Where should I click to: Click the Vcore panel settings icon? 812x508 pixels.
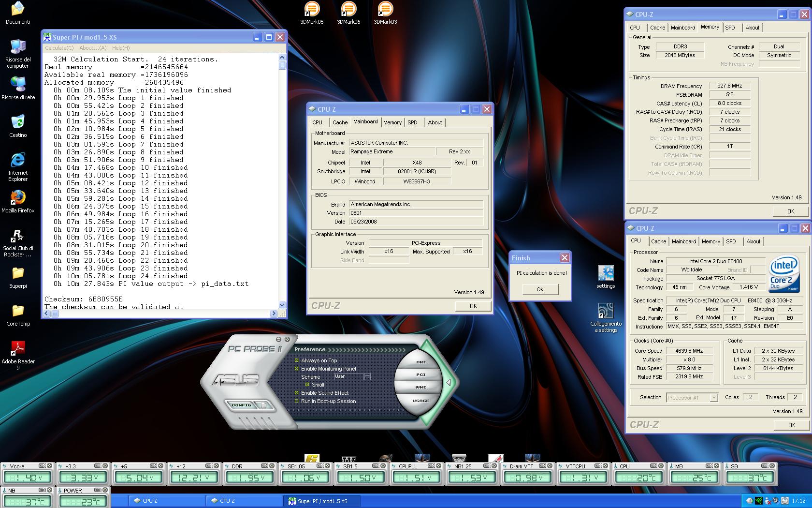point(42,466)
